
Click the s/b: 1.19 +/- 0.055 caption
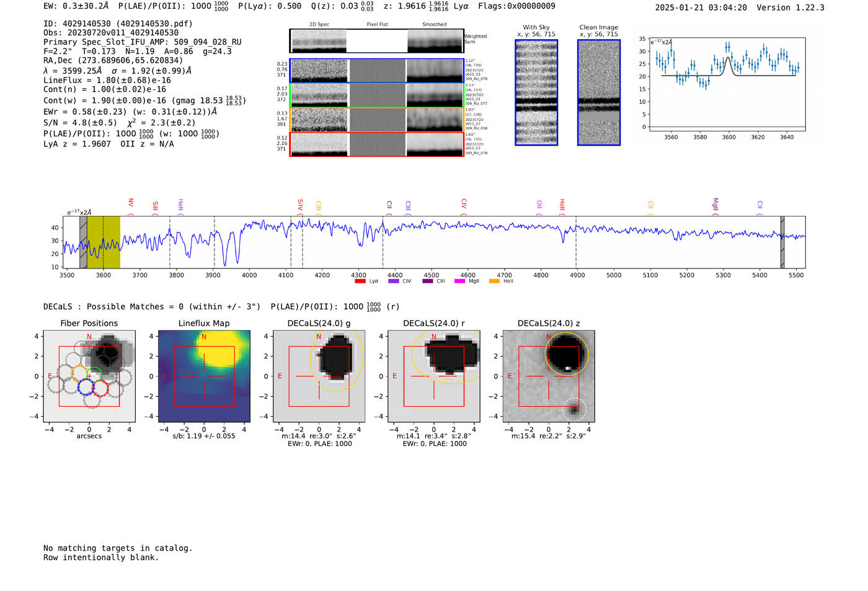pyautogui.click(x=204, y=436)
